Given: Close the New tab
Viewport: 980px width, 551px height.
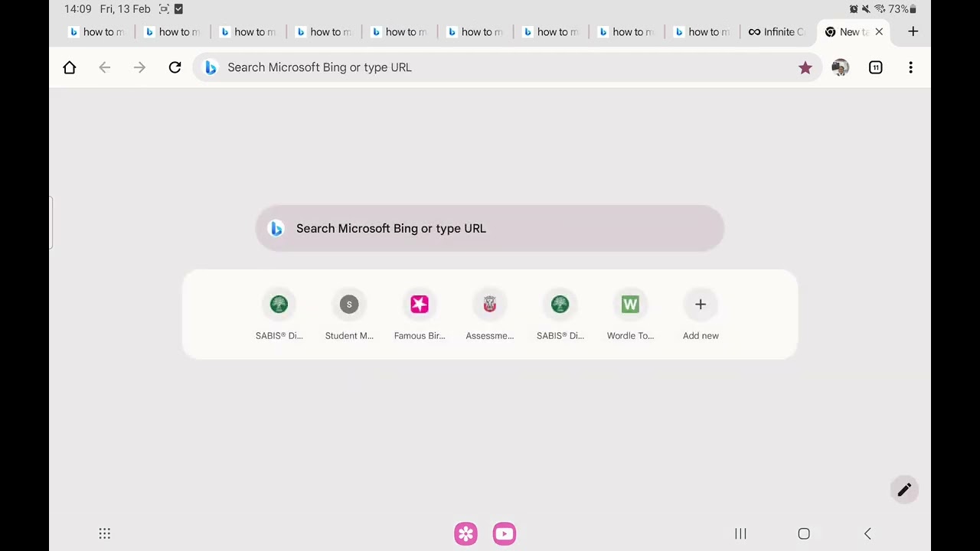Looking at the screenshot, I should (x=879, y=31).
